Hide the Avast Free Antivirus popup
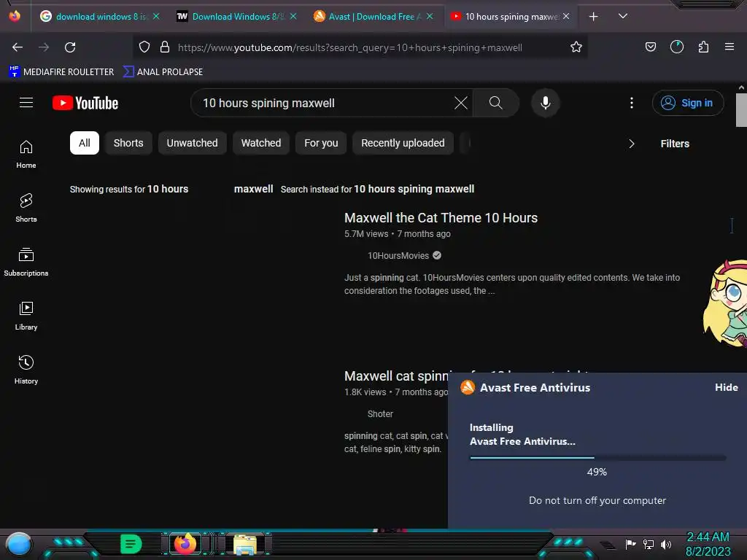747x560 pixels. tap(726, 387)
